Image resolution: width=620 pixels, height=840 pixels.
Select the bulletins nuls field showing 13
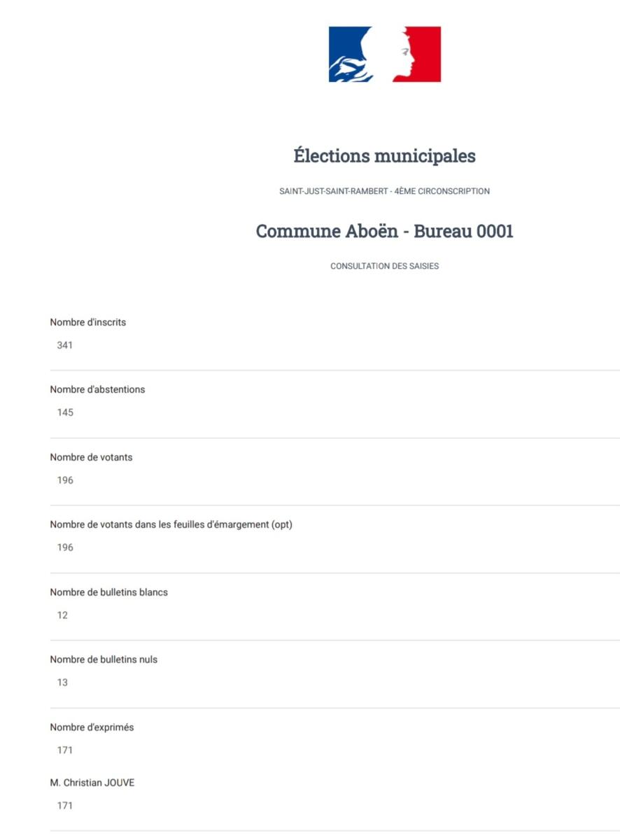(62, 682)
